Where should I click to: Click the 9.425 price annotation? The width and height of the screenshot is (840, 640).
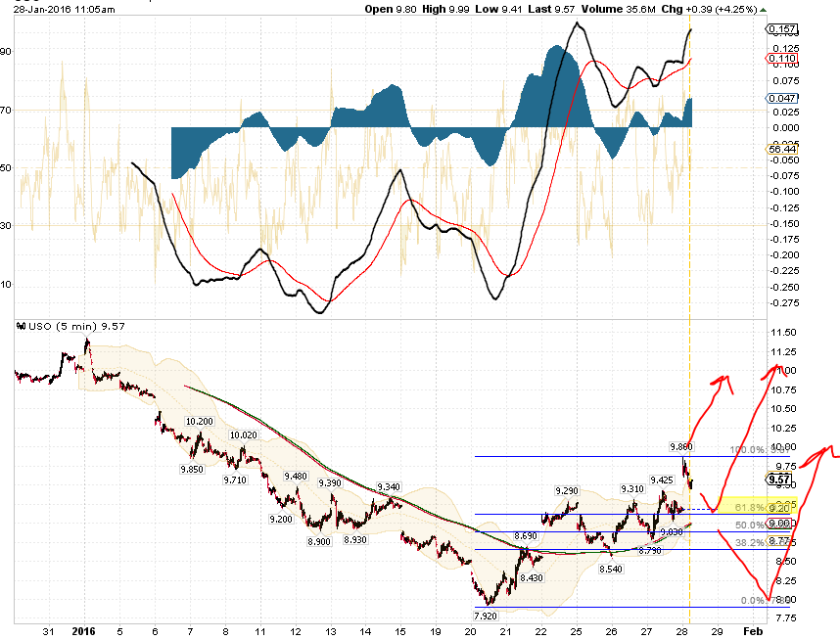[662, 480]
